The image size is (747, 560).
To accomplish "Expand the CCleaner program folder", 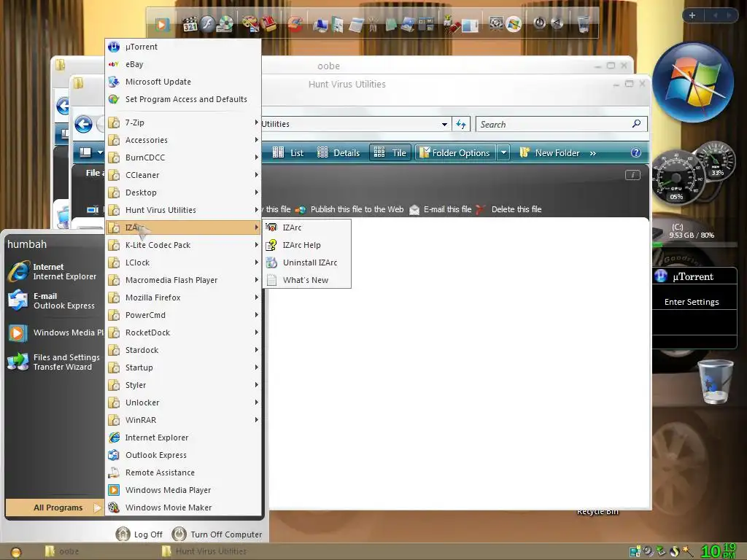I will coord(183,175).
